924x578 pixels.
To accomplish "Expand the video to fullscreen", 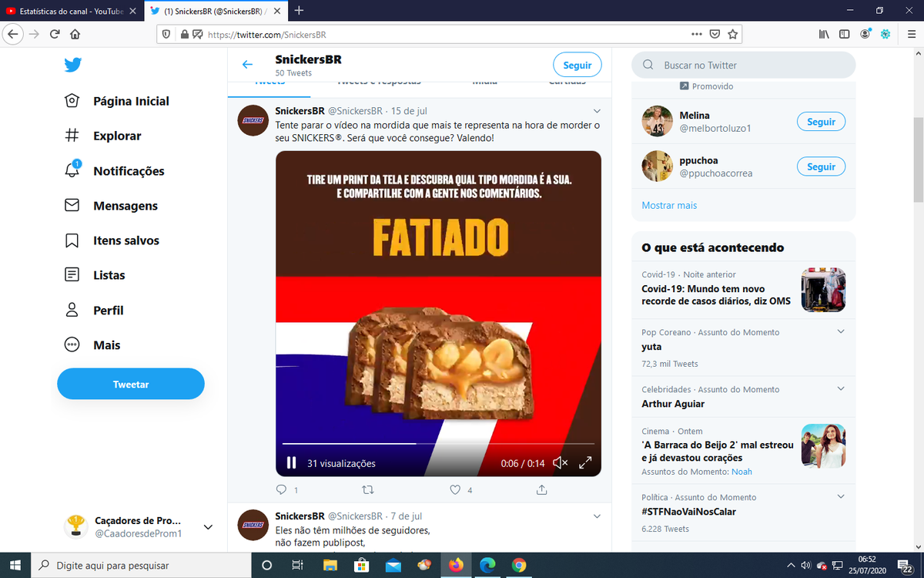I will 585,463.
